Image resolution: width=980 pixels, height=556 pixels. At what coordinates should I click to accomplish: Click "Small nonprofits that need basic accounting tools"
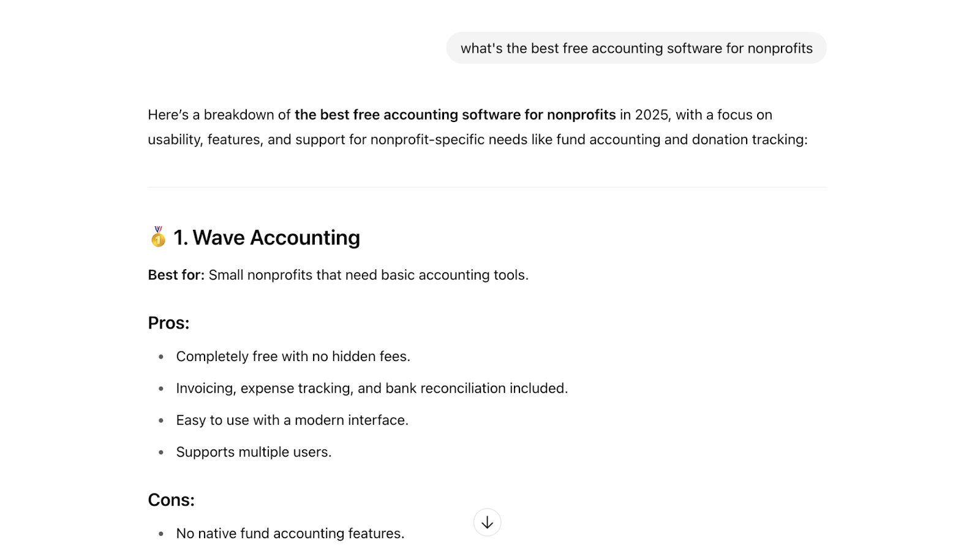tap(368, 275)
